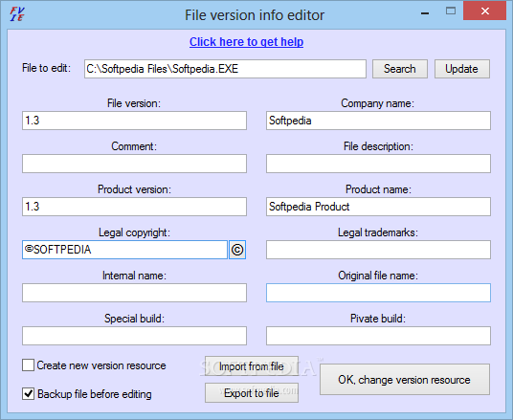Click the Special build field
513x420 pixels.
(x=134, y=336)
